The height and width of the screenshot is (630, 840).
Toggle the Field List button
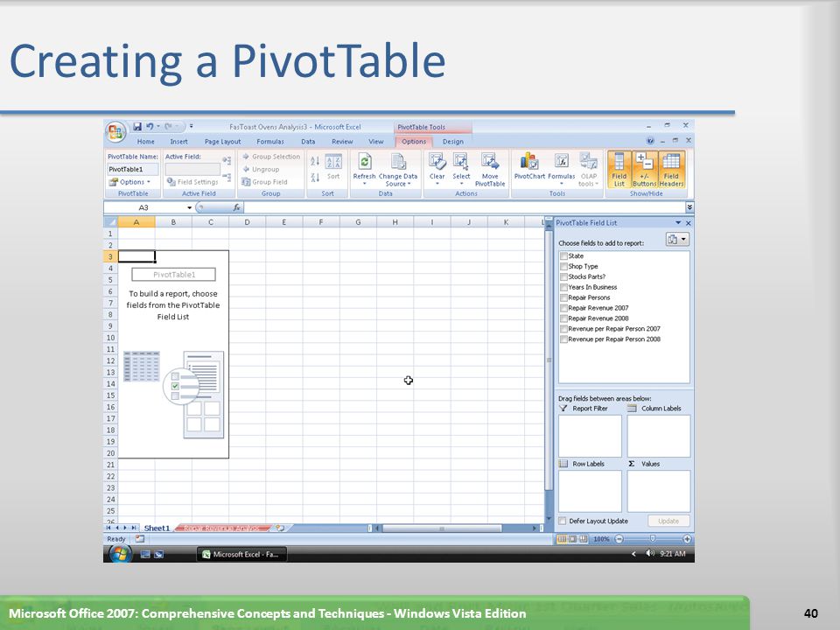pyautogui.click(x=619, y=169)
